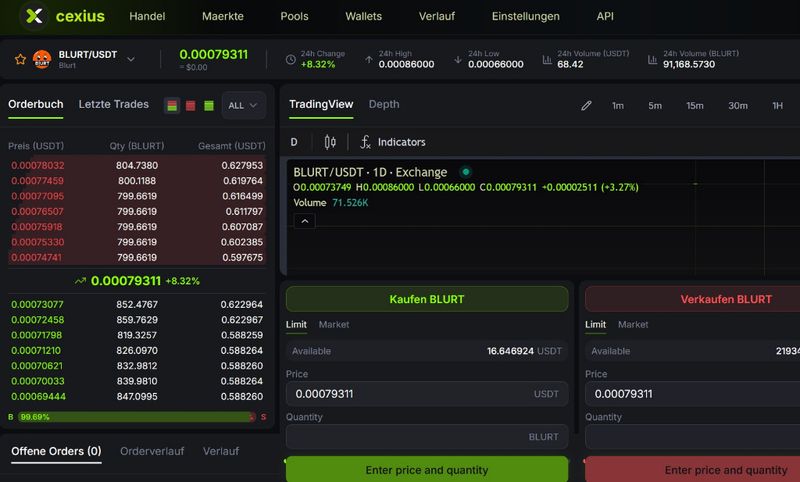The height and width of the screenshot is (482, 800).
Task: Click the 24h Volume (BLURT) bar icon
Action: coord(653,60)
